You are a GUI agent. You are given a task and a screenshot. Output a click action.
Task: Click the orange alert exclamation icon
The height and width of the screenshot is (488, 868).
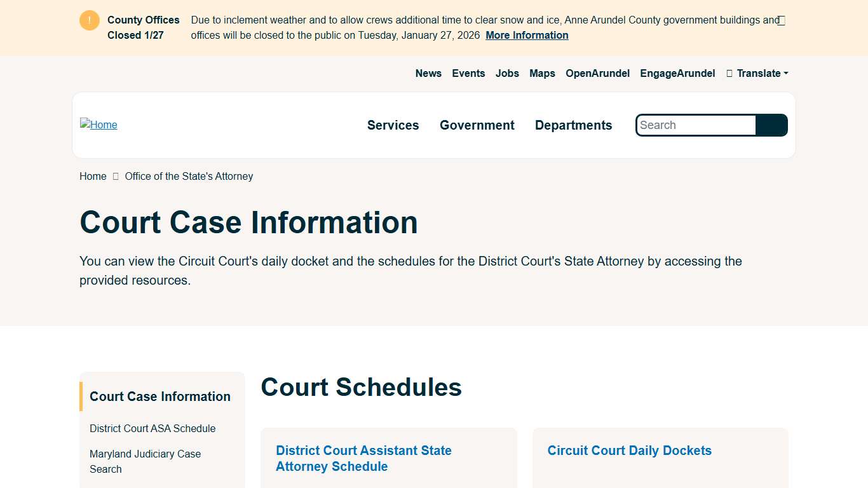click(89, 20)
